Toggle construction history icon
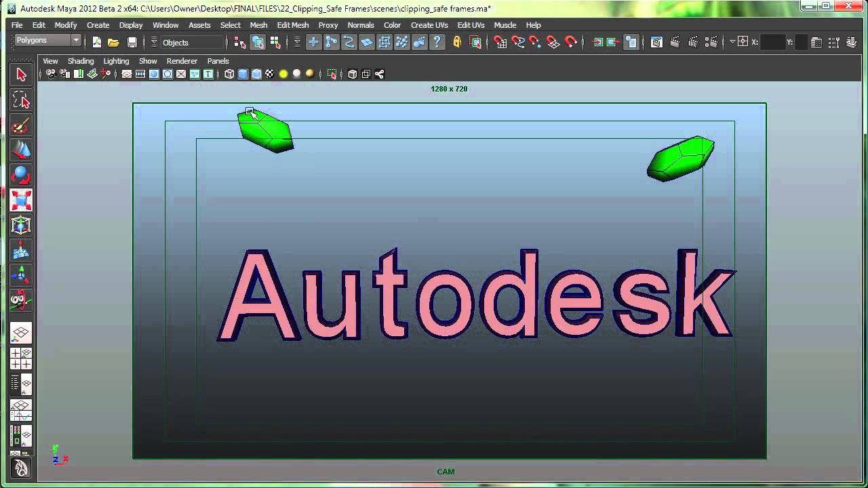Viewport: 868px width, 488px height. tap(631, 42)
